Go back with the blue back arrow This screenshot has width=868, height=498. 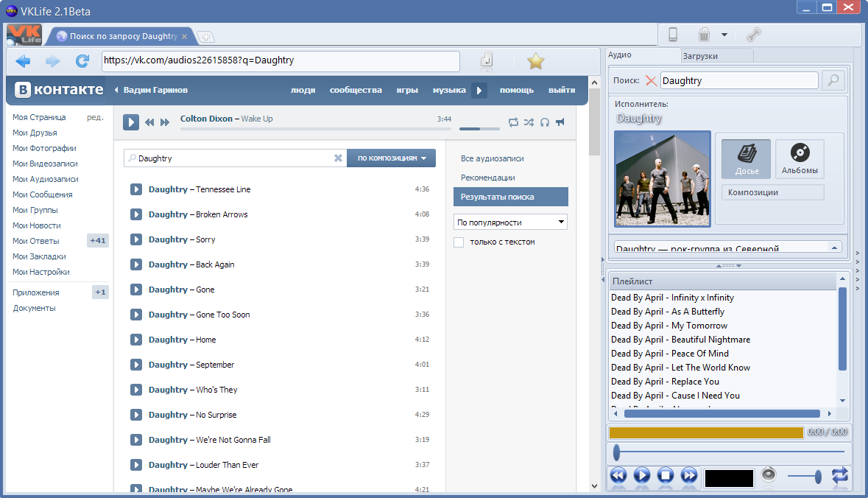click(24, 61)
